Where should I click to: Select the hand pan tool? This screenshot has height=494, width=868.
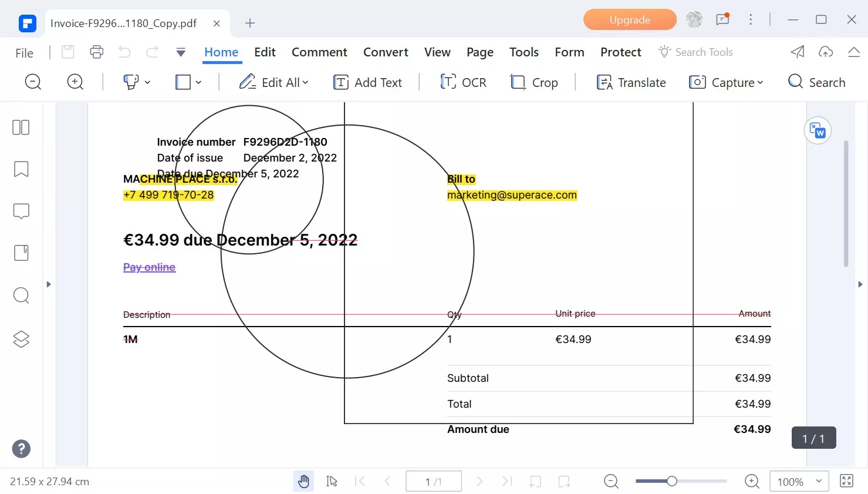303,481
